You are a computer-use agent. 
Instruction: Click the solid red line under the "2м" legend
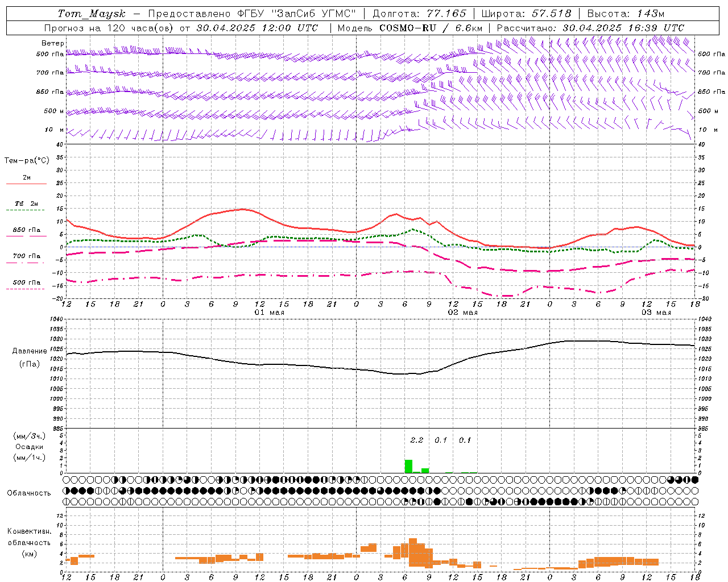[x=27, y=184]
